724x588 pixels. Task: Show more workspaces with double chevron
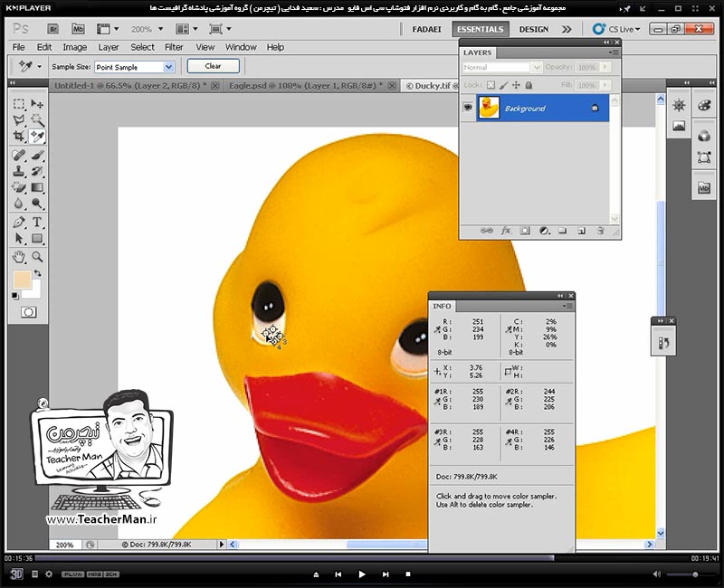[567, 29]
